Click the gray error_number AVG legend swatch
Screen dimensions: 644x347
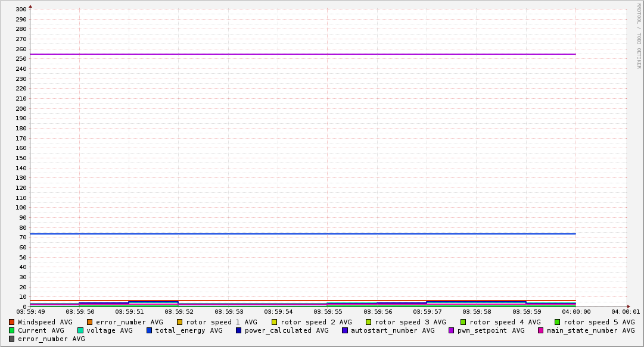click(x=12, y=339)
